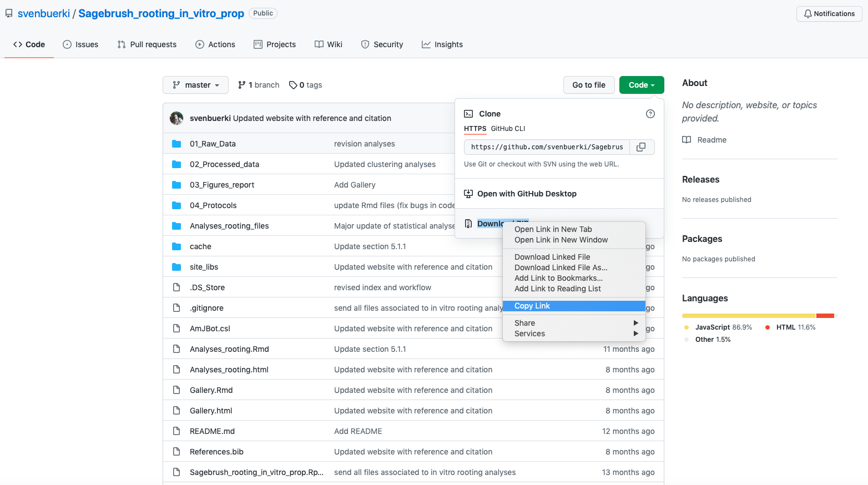This screenshot has width=868, height=485.
Task: Click the branch icon next to 1 branch
Action: pyautogui.click(x=241, y=85)
